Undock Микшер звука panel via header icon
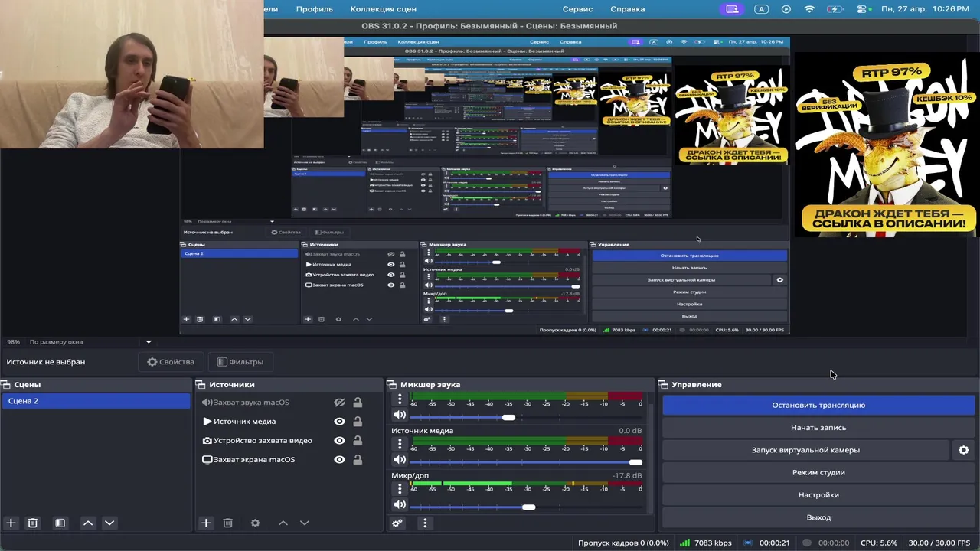The image size is (980, 551). click(391, 385)
